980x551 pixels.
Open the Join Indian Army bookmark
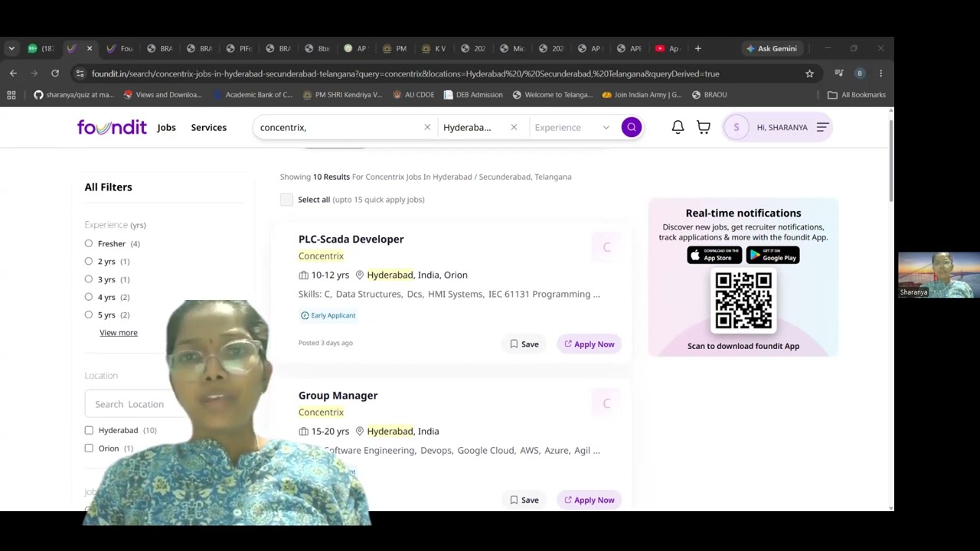pos(642,95)
